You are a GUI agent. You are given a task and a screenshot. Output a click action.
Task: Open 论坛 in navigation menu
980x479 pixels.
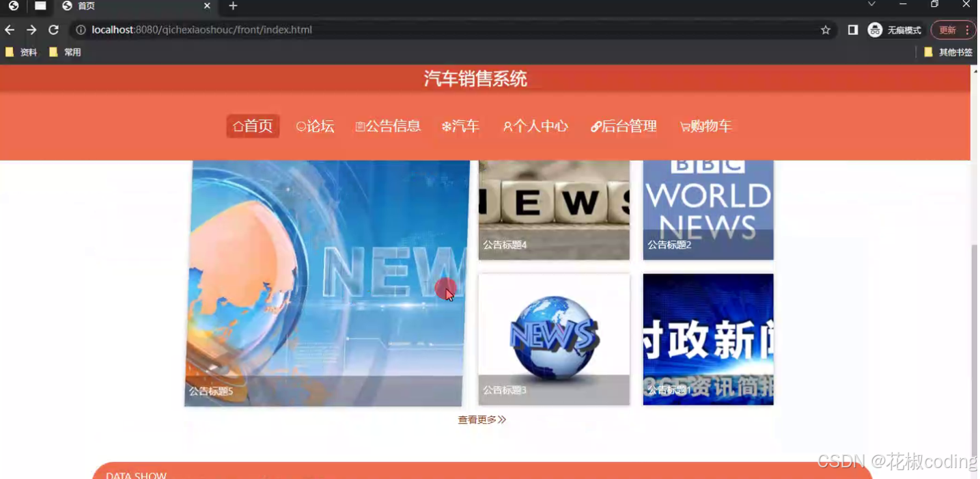pos(316,126)
